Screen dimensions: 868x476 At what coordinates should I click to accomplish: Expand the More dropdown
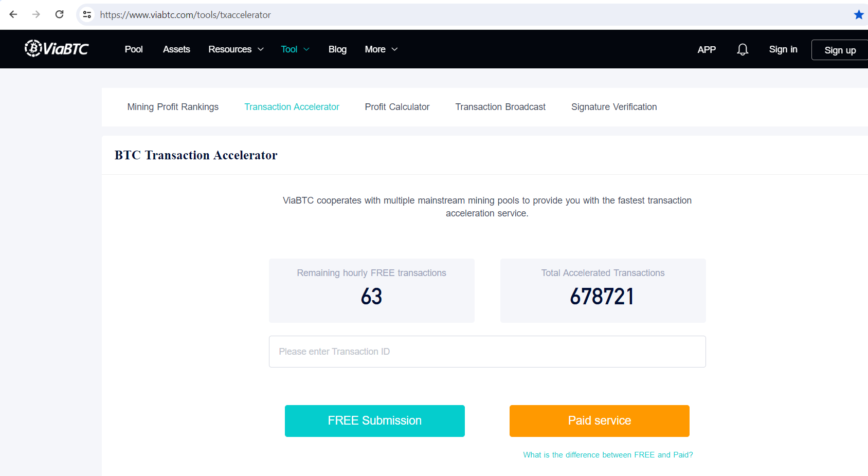pyautogui.click(x=381, y=49)
